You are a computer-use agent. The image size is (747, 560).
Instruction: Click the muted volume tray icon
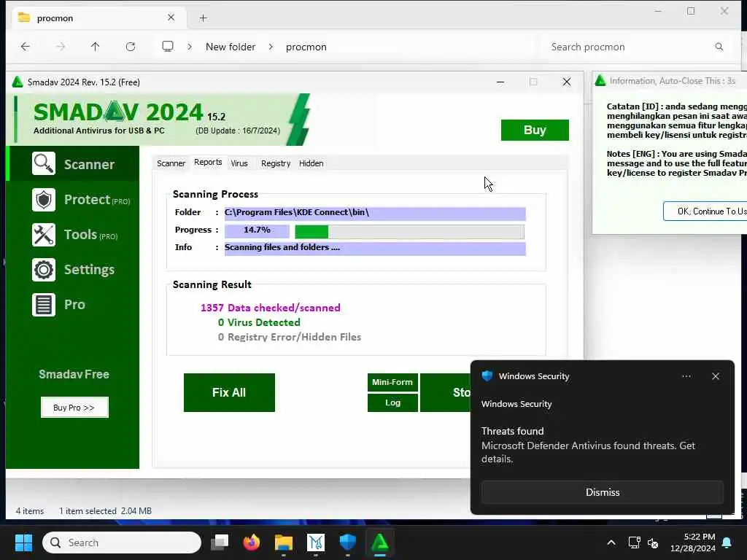[653, 542]
